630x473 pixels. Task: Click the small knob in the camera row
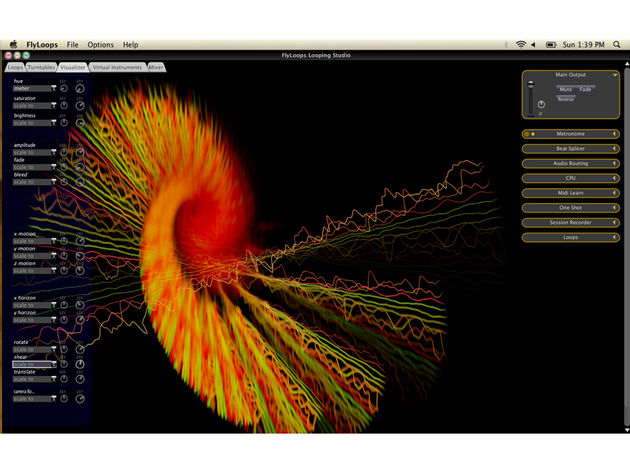point(63,399)
